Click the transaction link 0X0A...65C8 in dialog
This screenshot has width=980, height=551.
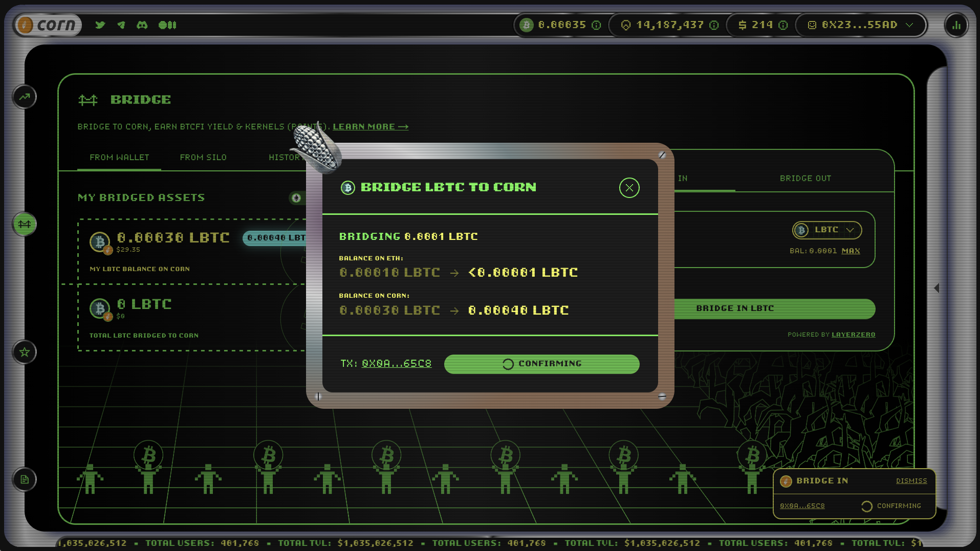(x=396, y=363)
